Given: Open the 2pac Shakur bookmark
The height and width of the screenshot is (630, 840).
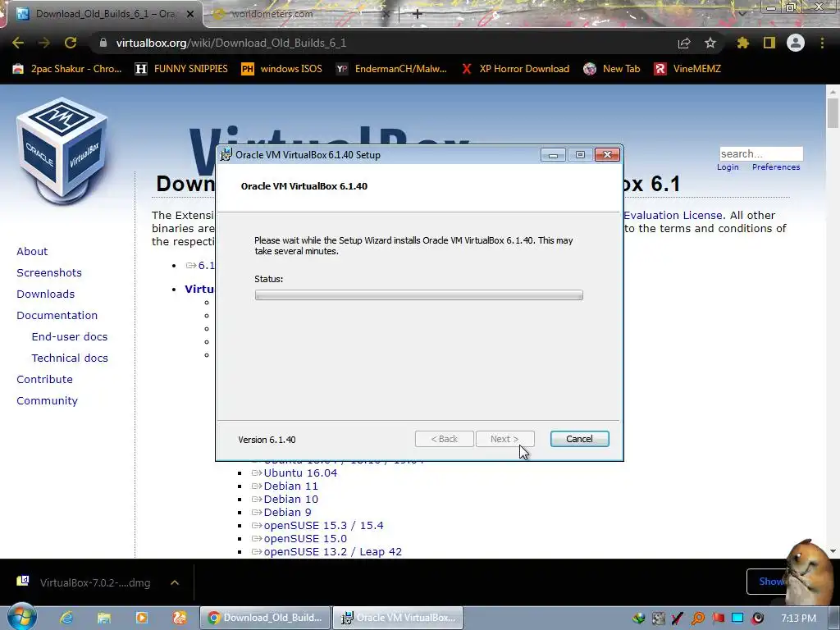Looking at the screenshot, I should click(x=67, y=69).
